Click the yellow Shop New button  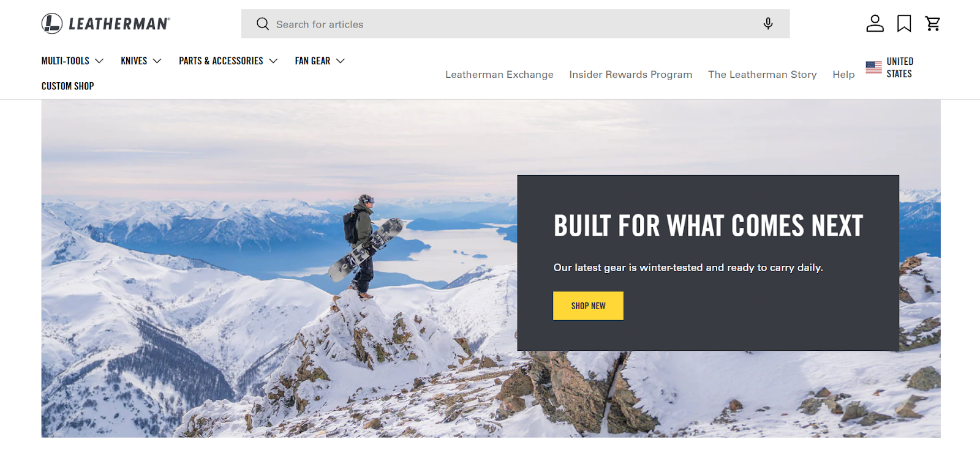588,306
